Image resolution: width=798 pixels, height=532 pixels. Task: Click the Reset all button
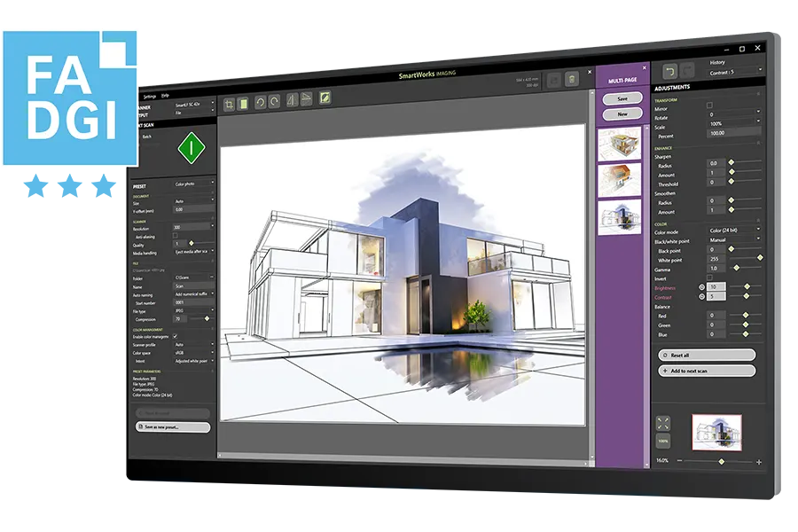[x=707, y=355]
